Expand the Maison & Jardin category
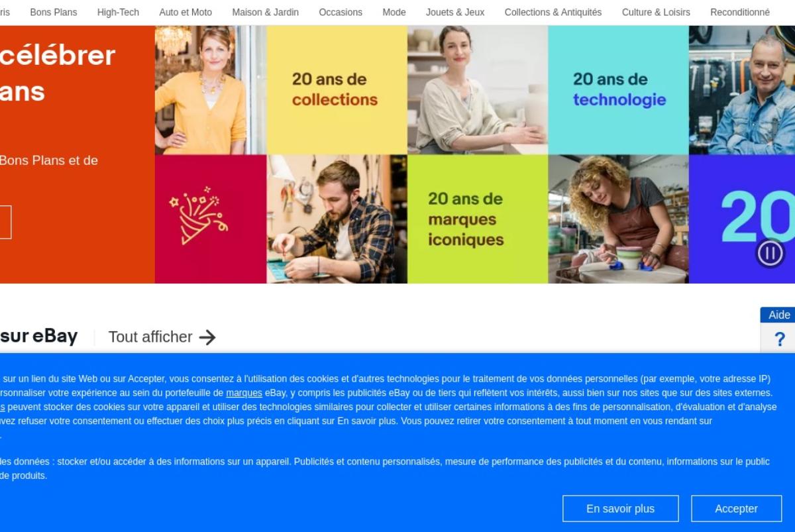This screenshot has height=532, width=795. [x=265, y=12]
